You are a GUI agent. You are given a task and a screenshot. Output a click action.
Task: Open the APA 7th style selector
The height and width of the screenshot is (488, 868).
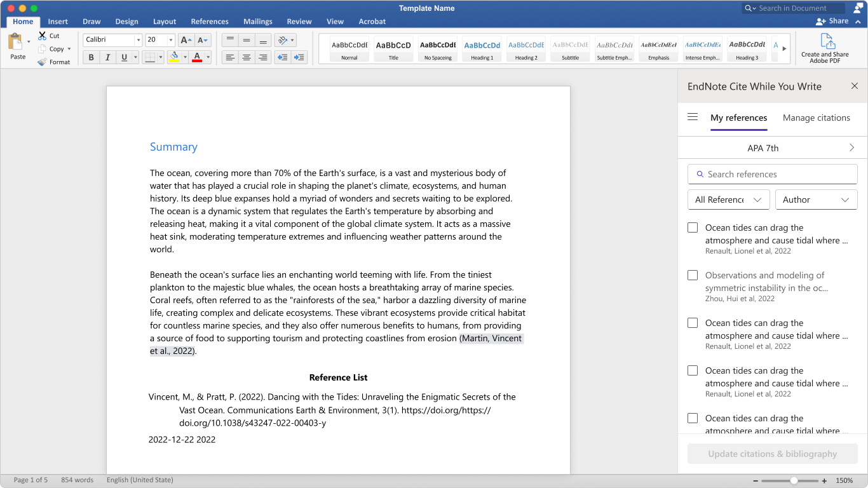[x=773, y=148]
